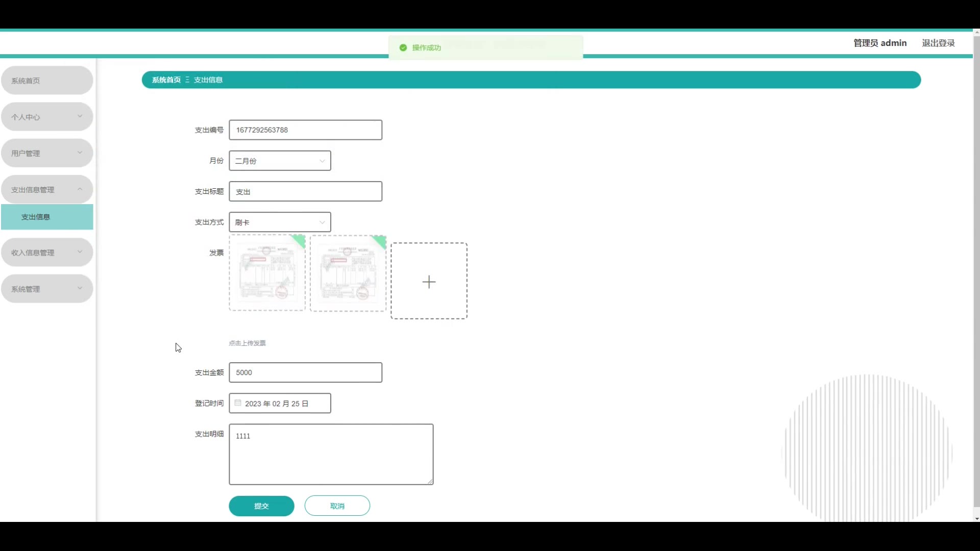Open the 支出方式 dropdown showing 刷卡
The width and height of the screenshot is (980, 551).
(x=280, y=222)
